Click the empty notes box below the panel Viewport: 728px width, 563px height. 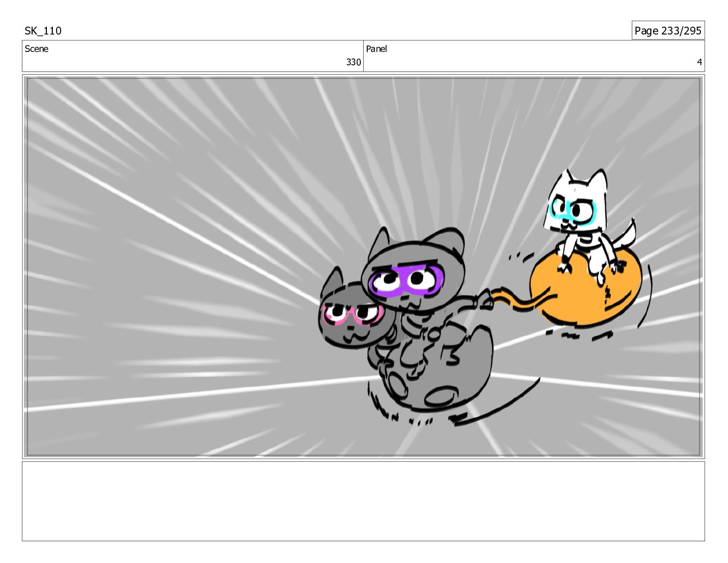[x=364, y=501]
